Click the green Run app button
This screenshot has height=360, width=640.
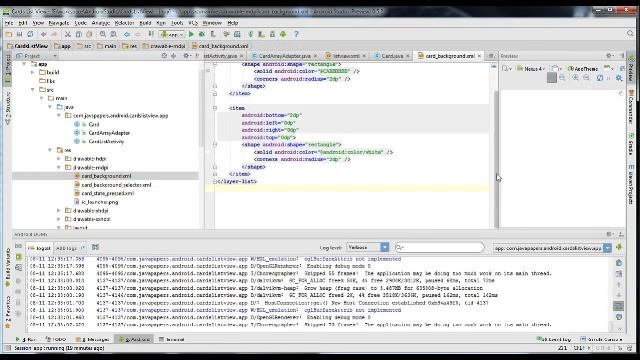coord(191,34)
